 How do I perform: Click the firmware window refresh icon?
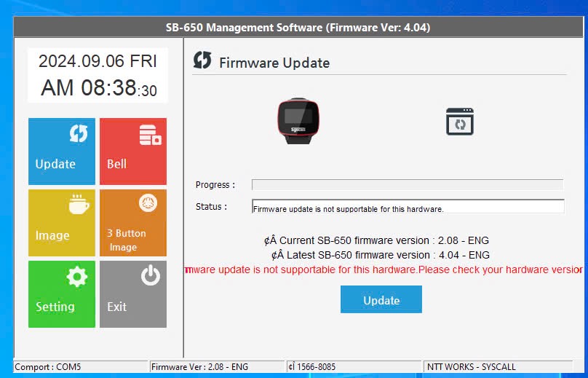coord(460,122)
